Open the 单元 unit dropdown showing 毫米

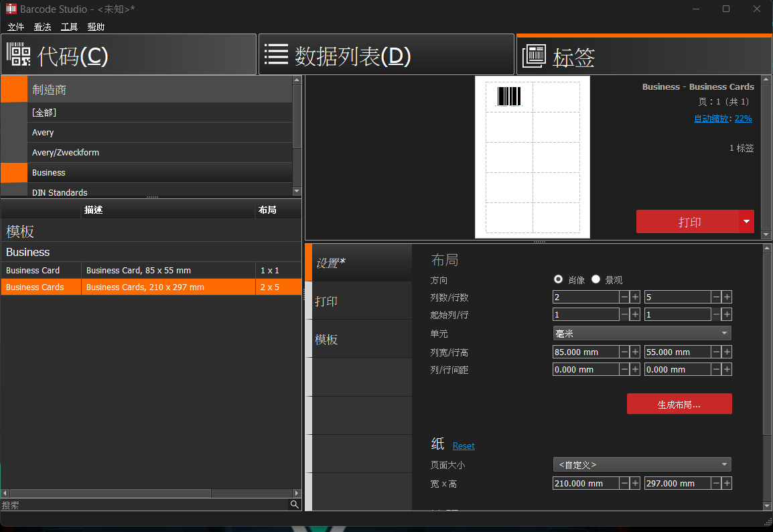[x=641, y=333]
